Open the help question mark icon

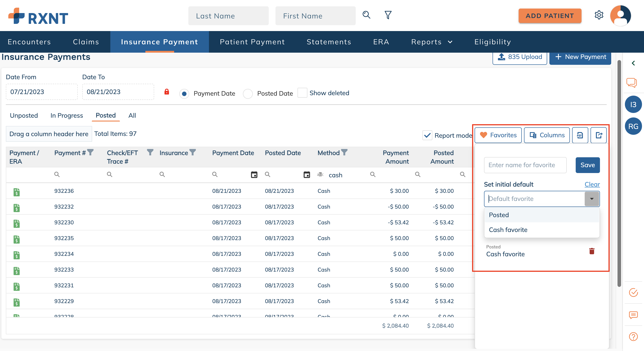coord(633,336)
